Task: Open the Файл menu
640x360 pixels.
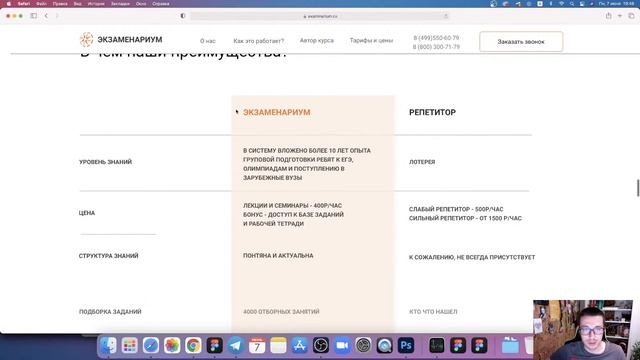Action: (41, 4)
